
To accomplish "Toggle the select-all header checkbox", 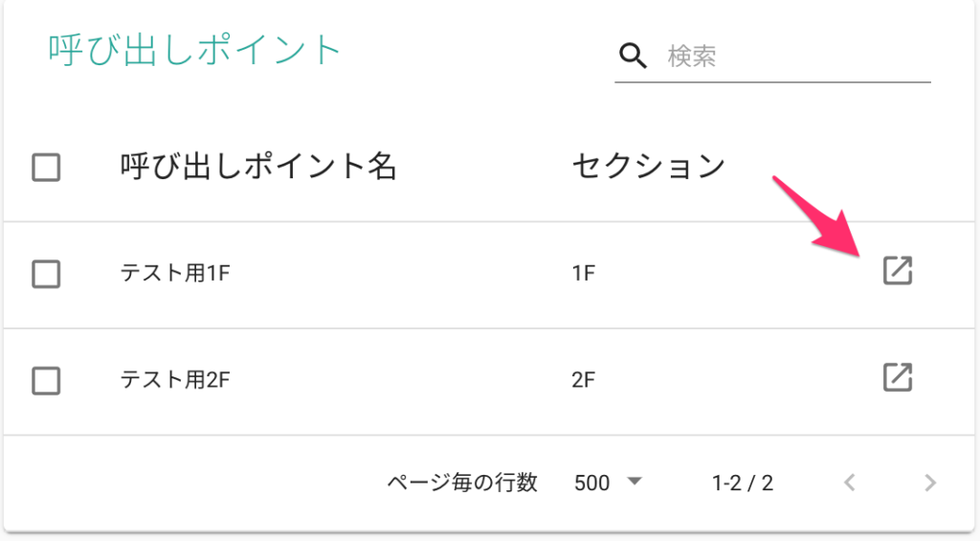I will pos(46,168).
